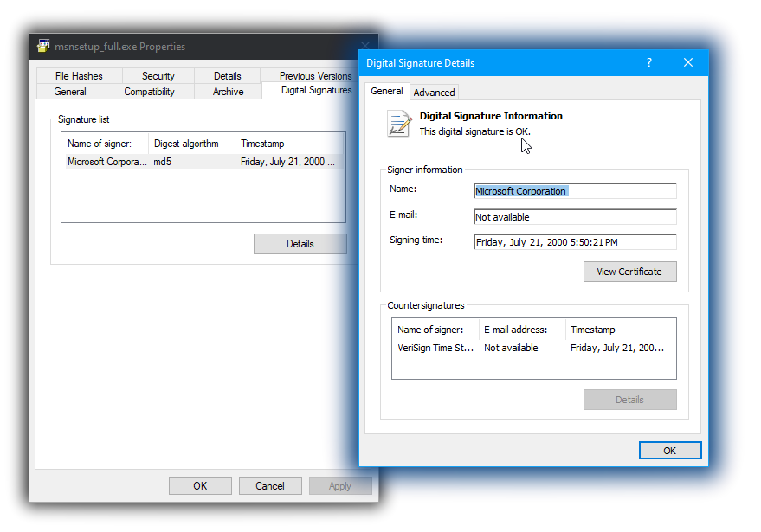
Task: Click the msnsetup_full.exe title bar icon
Action: point(44,47)
